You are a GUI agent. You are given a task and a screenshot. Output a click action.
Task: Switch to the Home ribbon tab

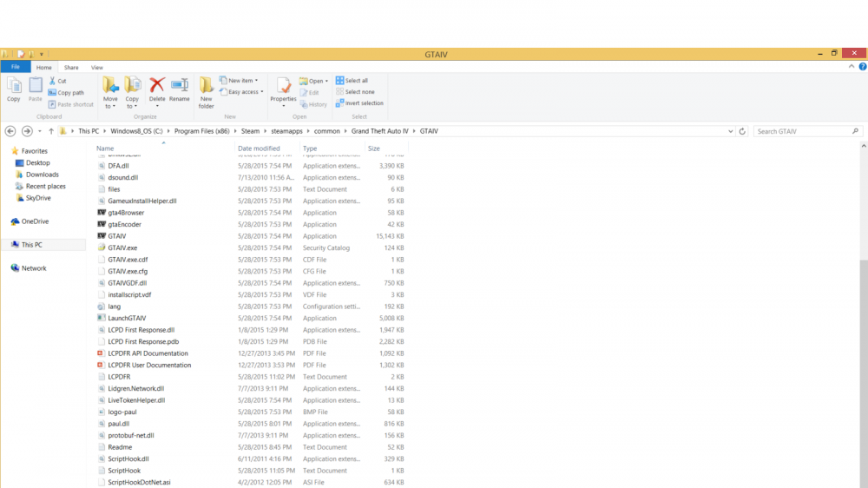(x=43, y=68)
